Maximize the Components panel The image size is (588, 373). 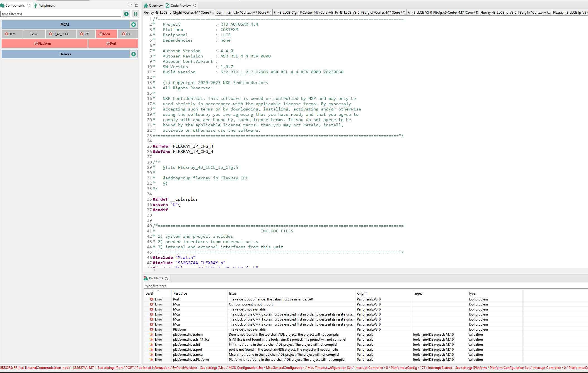tap(137, 5)
